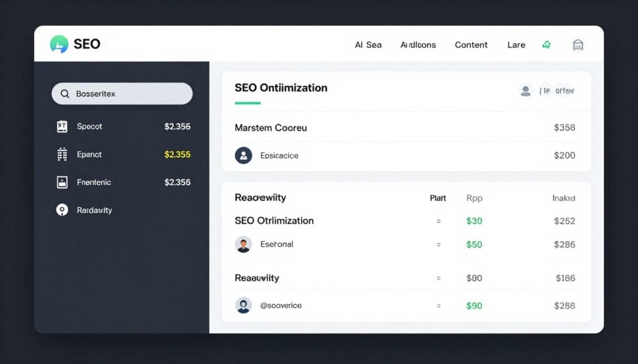Open the Content menu item

coord(471,45)
